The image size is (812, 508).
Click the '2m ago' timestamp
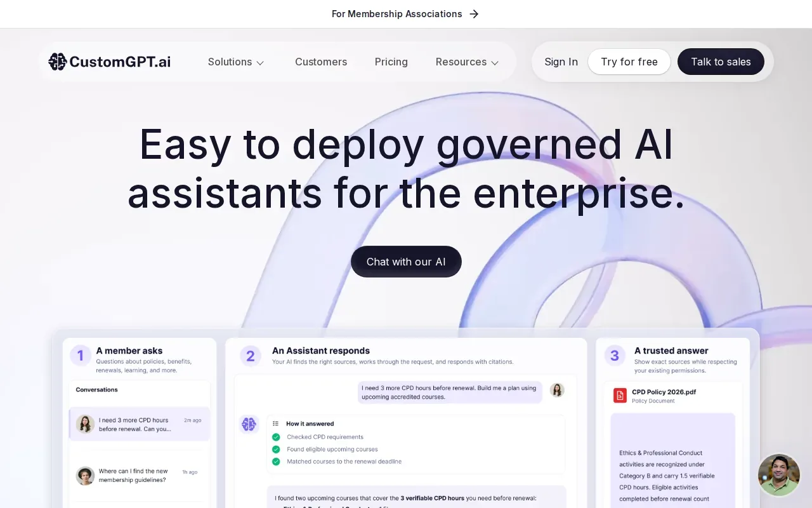coord(192,420)
